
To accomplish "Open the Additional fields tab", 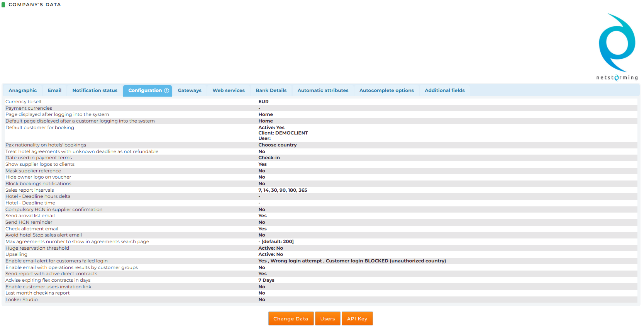I will click(x=444, y=90).
